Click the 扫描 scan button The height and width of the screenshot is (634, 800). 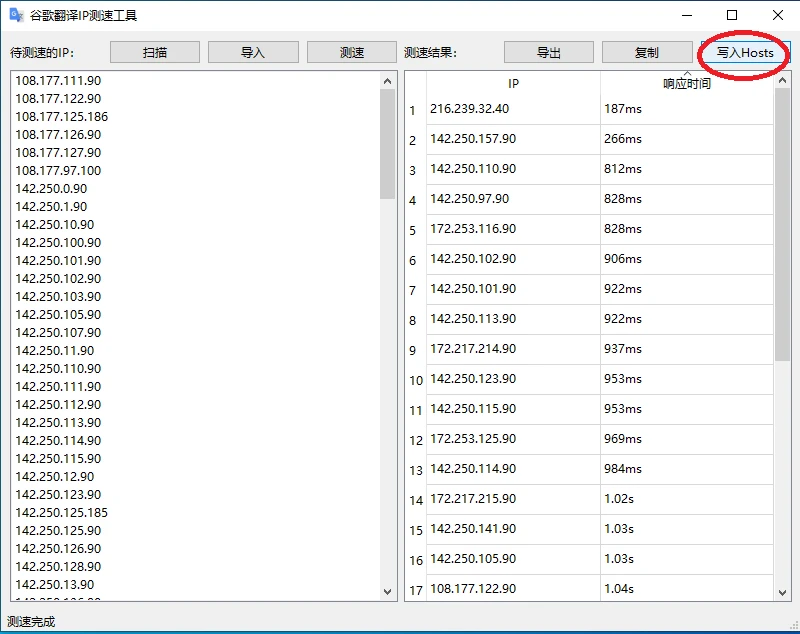click(155, 53)
